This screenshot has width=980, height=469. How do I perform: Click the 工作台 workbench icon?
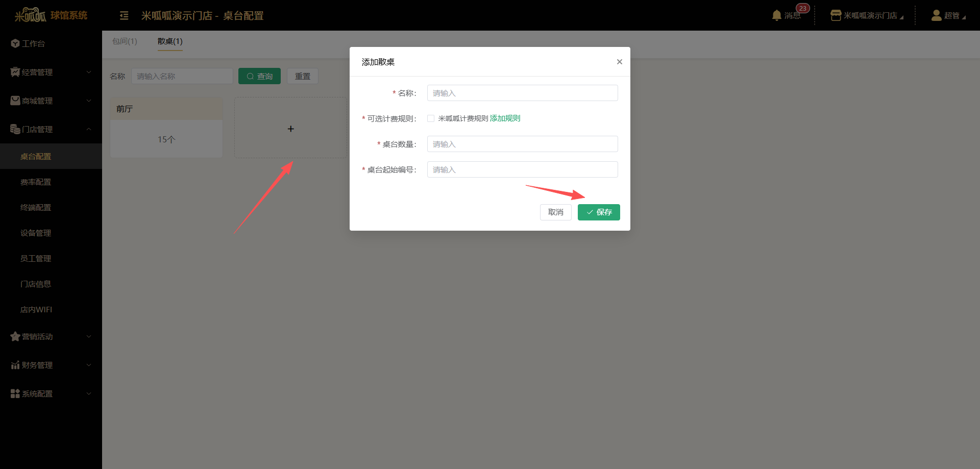(15, 44)
